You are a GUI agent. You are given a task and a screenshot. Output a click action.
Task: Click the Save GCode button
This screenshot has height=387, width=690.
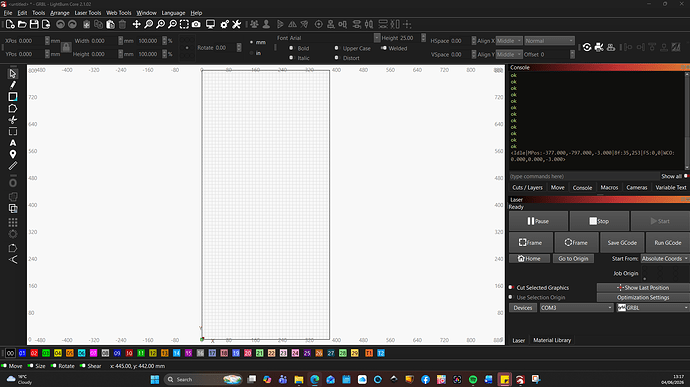pos(622,243)
